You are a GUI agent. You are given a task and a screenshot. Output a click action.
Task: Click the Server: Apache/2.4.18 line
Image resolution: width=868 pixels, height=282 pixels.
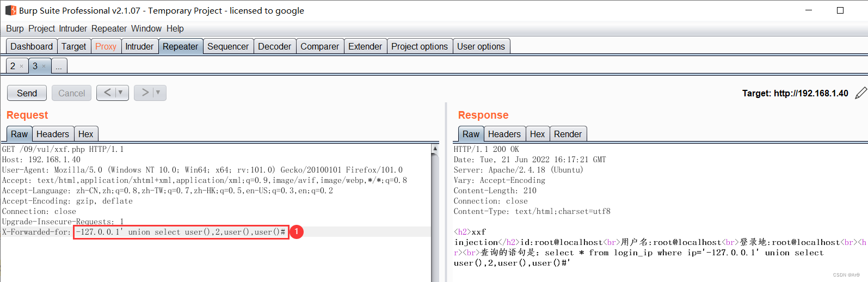pos(518,170)
